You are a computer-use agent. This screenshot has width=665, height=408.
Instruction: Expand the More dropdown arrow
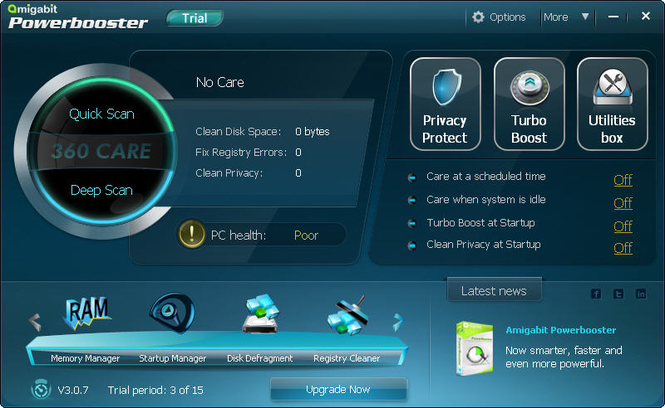coord(585,17)
